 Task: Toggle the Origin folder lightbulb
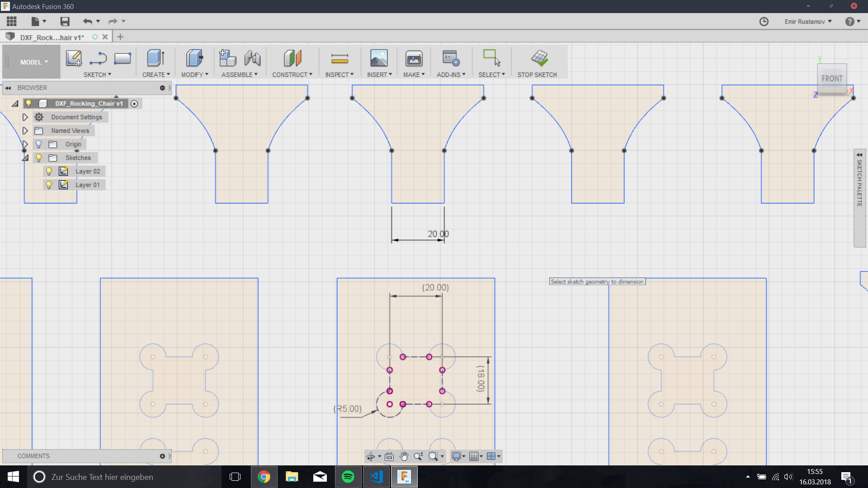coord(39,144)
